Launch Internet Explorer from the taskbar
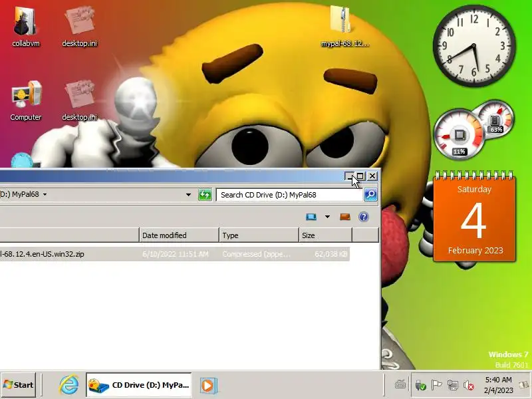Screen dimensions: 532x399 click(x=69, y=385)
